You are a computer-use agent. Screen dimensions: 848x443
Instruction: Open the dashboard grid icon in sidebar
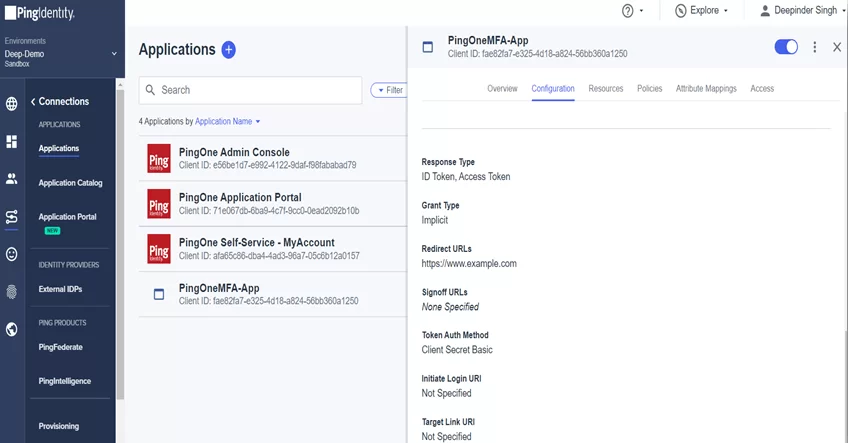[11, 142]
